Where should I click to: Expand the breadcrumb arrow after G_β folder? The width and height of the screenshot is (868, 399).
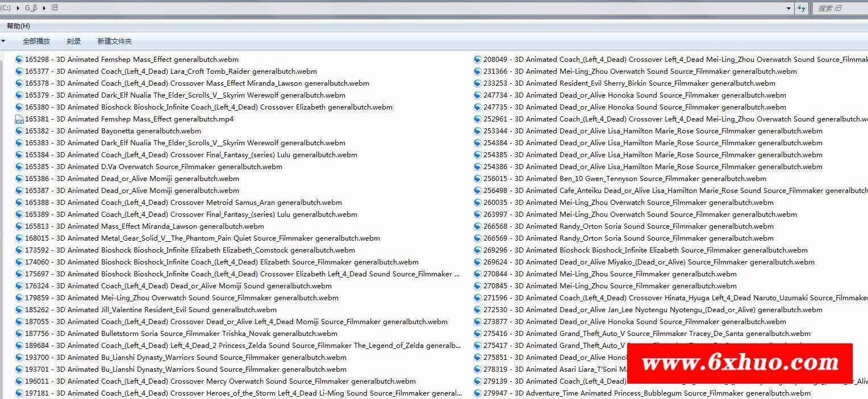[45, 8]
